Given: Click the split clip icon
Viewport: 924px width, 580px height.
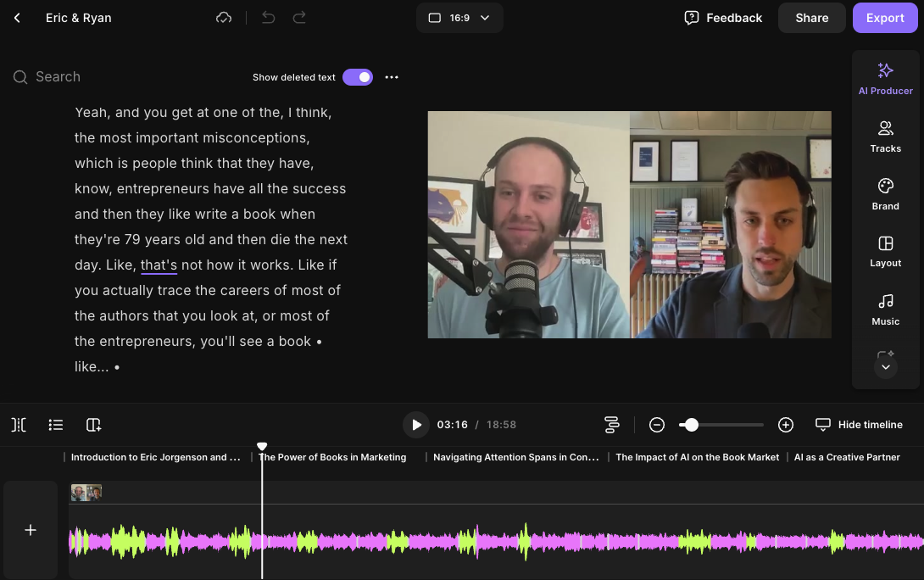Looking at the screenshot, I should click(x=19, y=425).
